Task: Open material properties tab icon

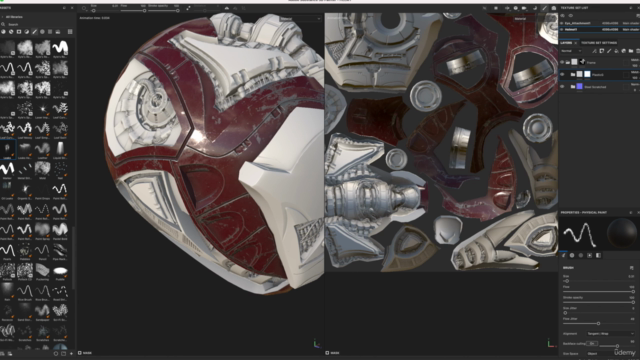Action: point(589,255)
